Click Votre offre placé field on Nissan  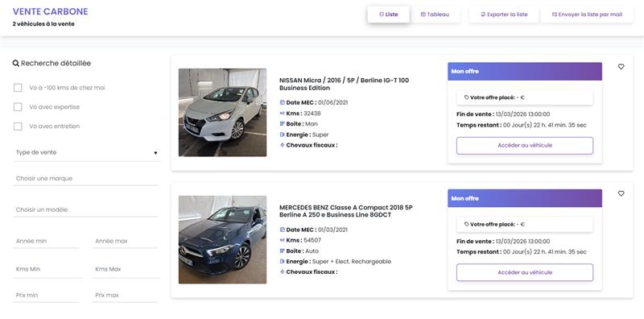click(525, 97)
